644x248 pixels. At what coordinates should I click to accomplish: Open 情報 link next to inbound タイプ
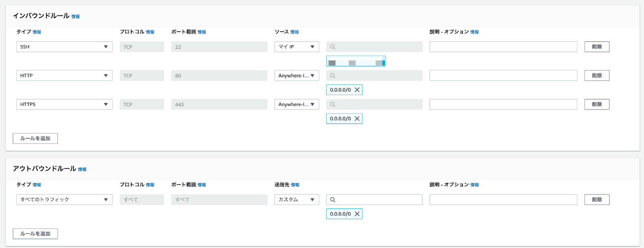[37, 32]
